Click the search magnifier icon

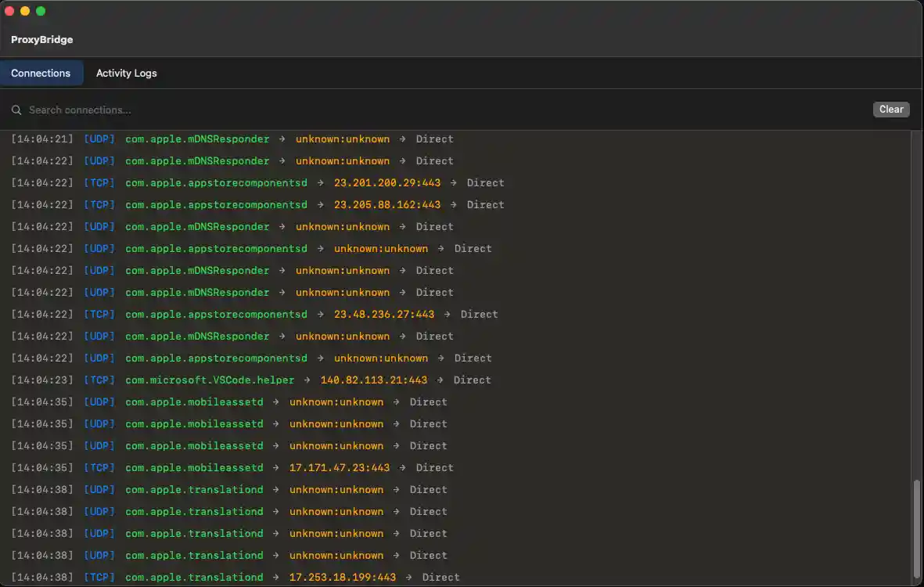click(x=16, y=110)
